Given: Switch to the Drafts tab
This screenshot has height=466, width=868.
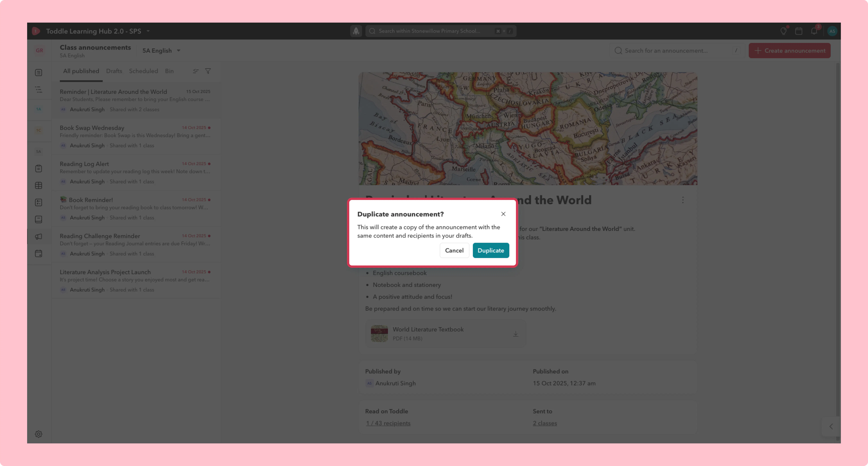Looking at the screenshot, I should tap(114, 71).
